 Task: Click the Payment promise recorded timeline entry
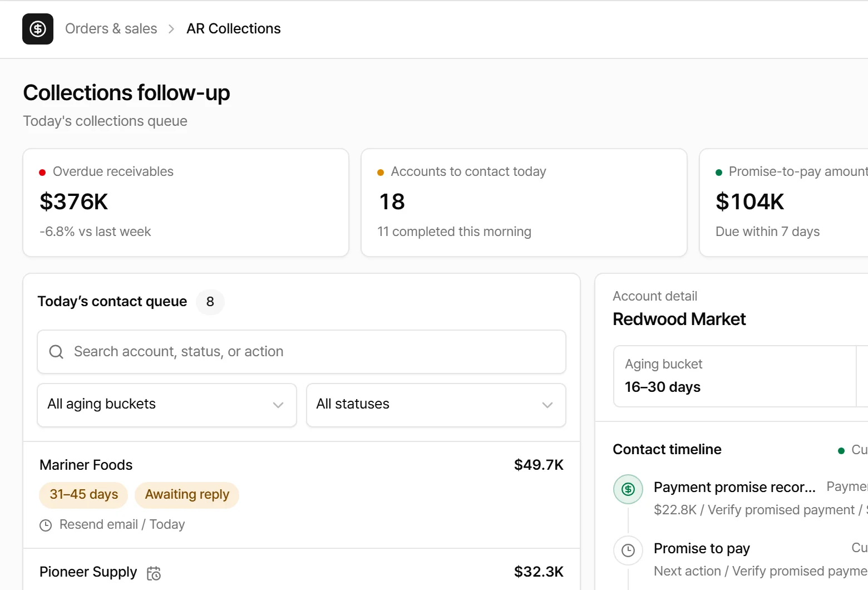coord(740,498)
